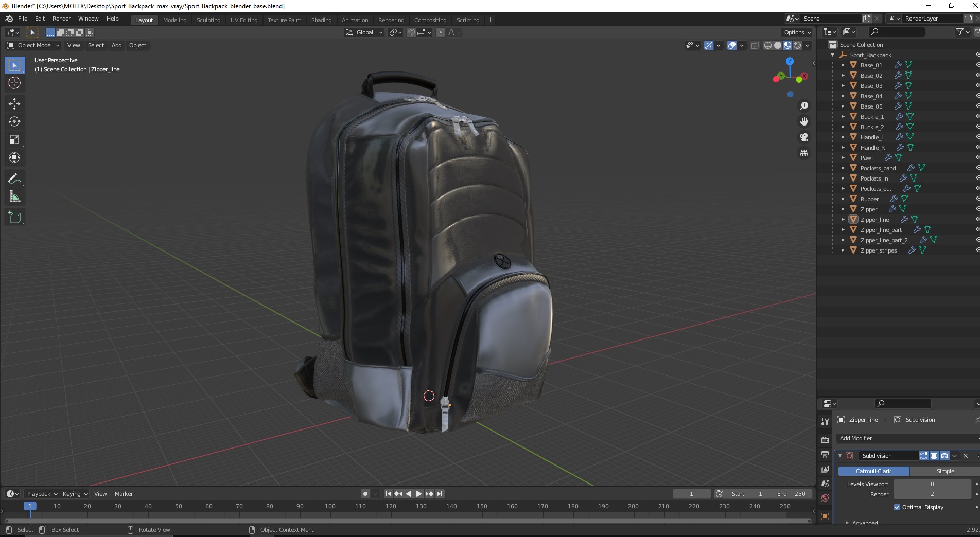This screenshot has width=980, height=537.
Task: Toggle proportional editing
Action: click(x=441, y=32)
